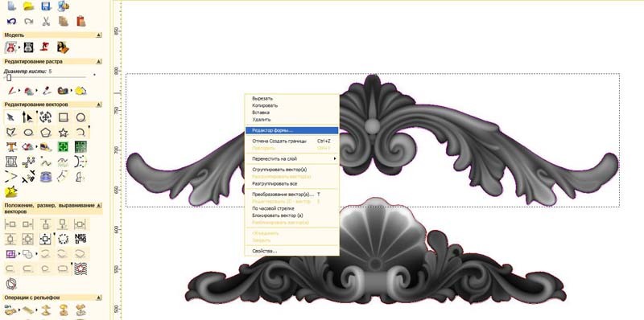Click Свойства in the context menu
Image resolution: width=644 pixels, height=320 pixels.
291,251
